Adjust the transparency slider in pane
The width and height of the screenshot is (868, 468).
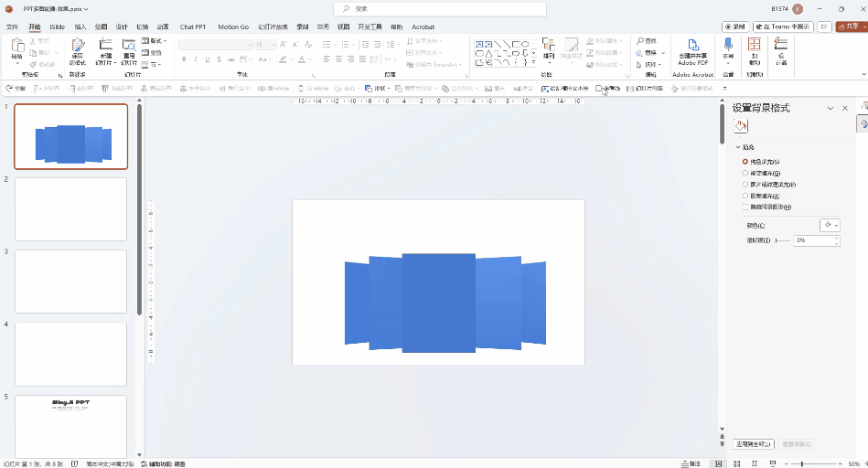pyautogui.click(x=783, y=240)
